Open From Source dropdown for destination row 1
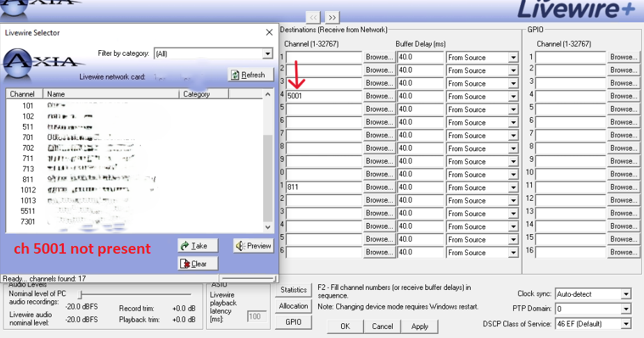Screen dimensions: 644x338 point(513,58)
